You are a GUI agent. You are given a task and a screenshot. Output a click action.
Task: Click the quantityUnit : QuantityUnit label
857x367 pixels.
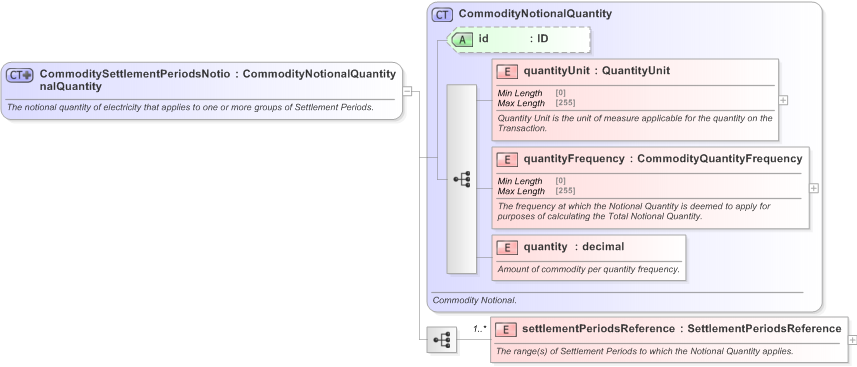click(x=597, y=71)
